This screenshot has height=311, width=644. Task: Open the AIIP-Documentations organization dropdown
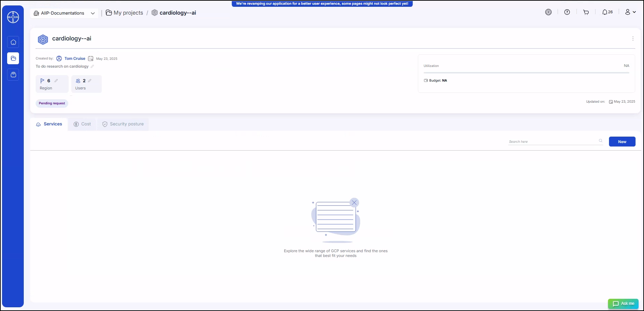coord(64,13)
